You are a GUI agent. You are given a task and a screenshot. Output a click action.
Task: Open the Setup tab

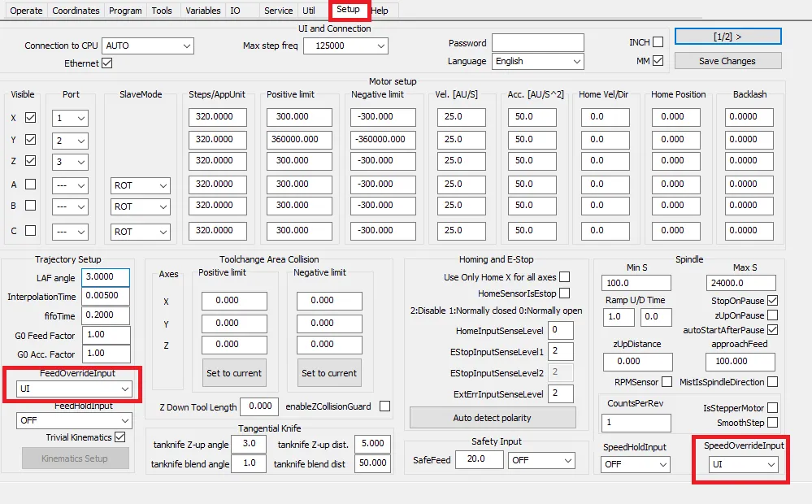pyautogui.click(x=348, y=9)
